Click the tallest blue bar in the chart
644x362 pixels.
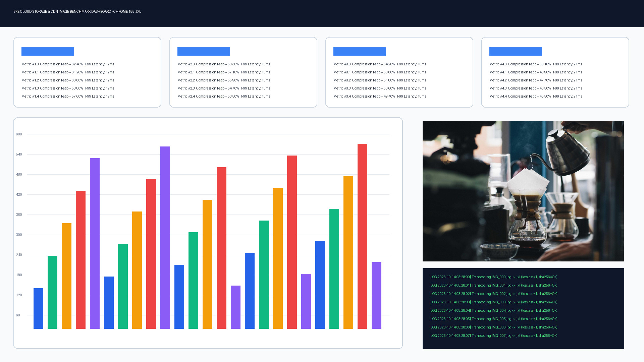320,285
